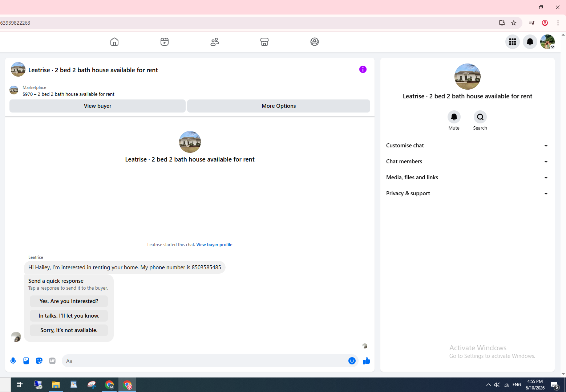This screenshot has height=392, width=566.
Task: Open the network icon in system tray
Action: click(x=507, y=385)
